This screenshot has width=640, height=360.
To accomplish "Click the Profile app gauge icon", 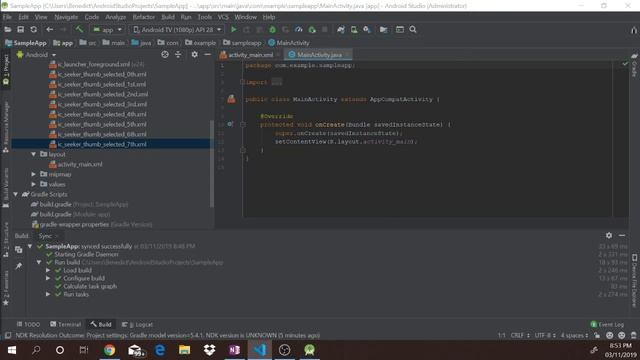I will click(299, 29).
